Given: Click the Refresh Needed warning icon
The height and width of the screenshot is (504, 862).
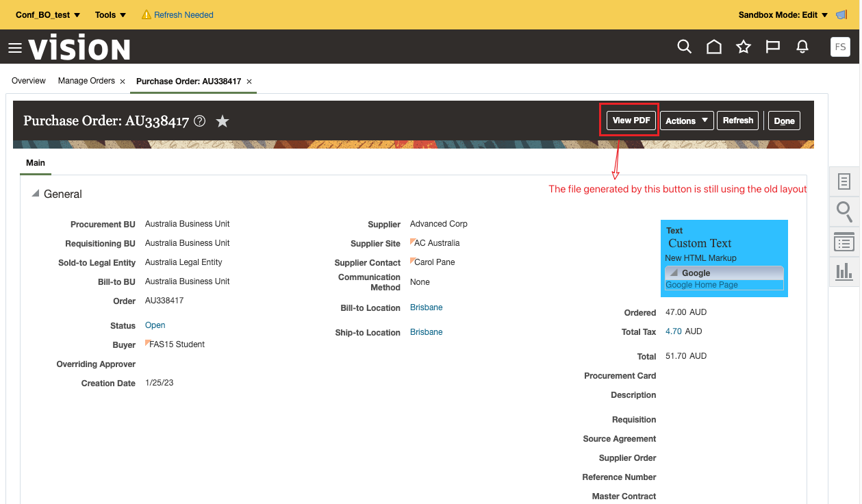Looking at the screenshot, I should pos(146,14).
